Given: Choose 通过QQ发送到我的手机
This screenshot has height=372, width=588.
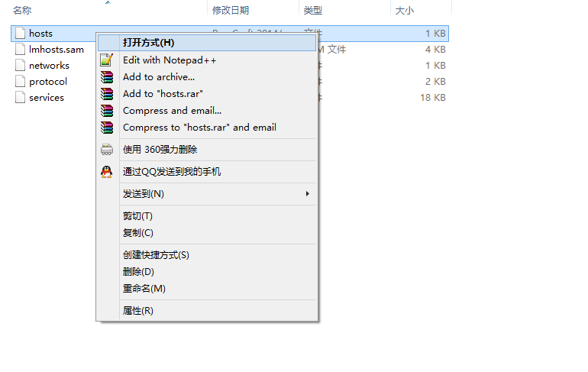Looking at the screenshot, I should click(207, 172).
